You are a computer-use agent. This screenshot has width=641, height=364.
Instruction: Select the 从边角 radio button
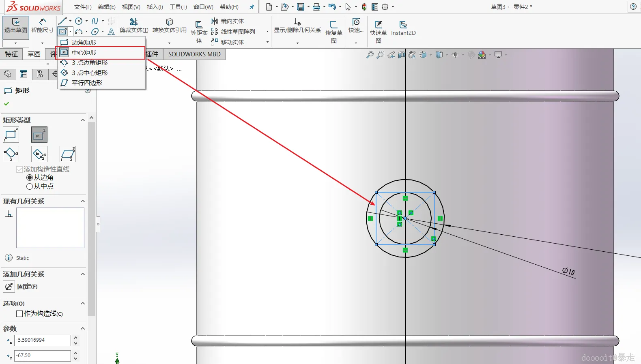pos(29,178)
